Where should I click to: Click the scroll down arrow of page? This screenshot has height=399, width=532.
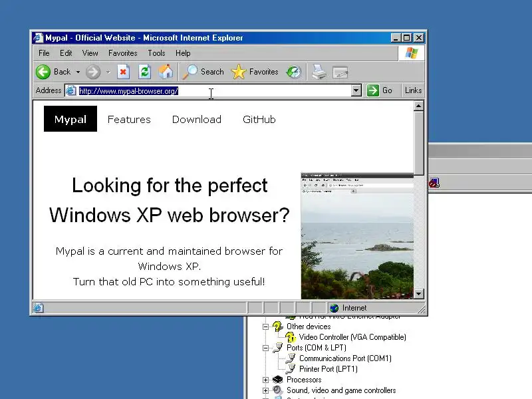419,294
